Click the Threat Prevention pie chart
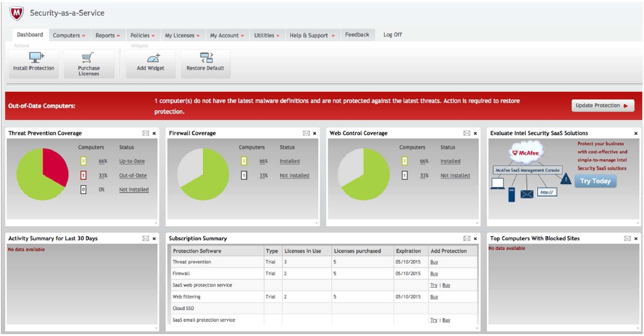This screenshot has height=336, width=644. coord(42,174)
